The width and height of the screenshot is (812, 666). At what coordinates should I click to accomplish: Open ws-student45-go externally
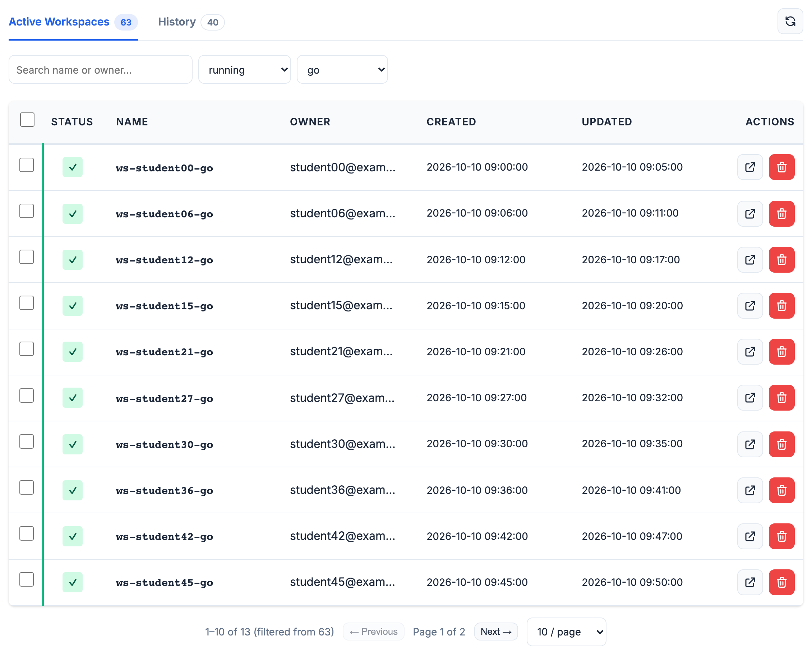(x=750, y=582)
